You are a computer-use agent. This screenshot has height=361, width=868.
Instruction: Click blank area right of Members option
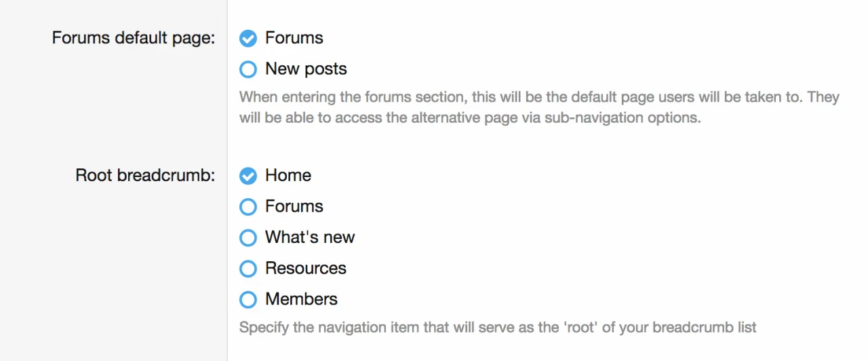(576, 299)
